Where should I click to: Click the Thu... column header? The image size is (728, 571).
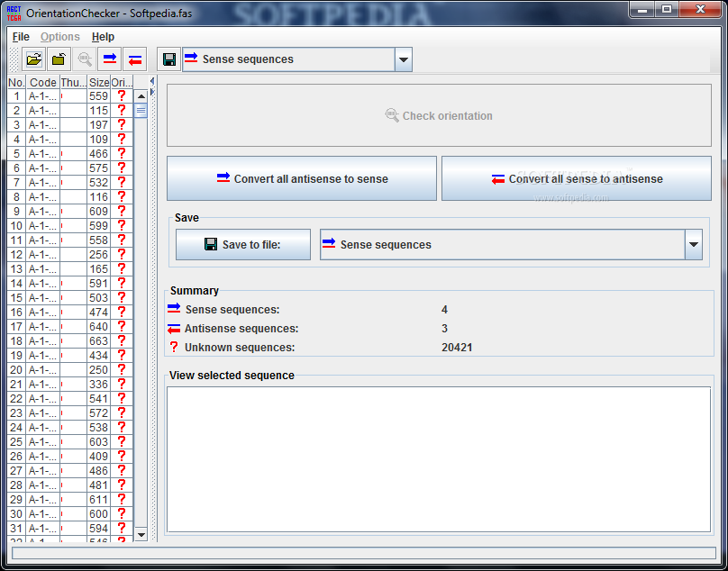point(74,82)
